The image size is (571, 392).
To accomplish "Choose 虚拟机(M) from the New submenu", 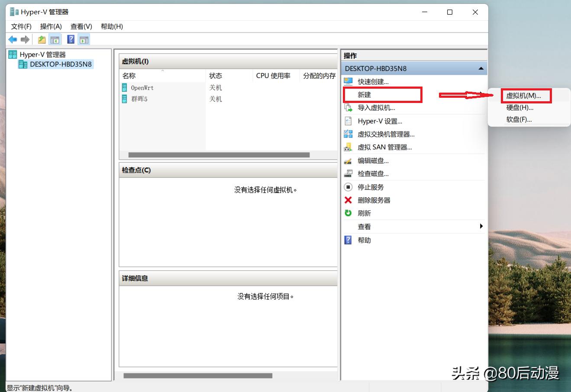I will pos(524,96).
